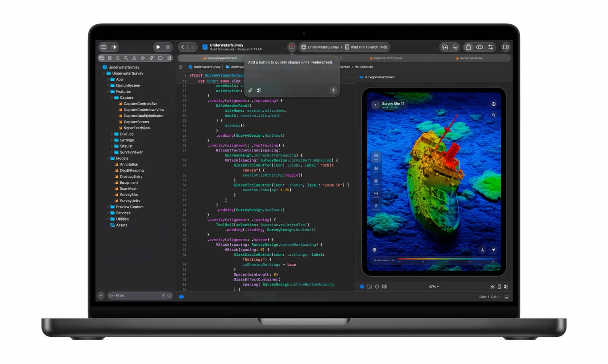Viewport: 608px width, 364px height.
Task: Switch to the SurveyViewerScreen tab
Action: point(219,58)
